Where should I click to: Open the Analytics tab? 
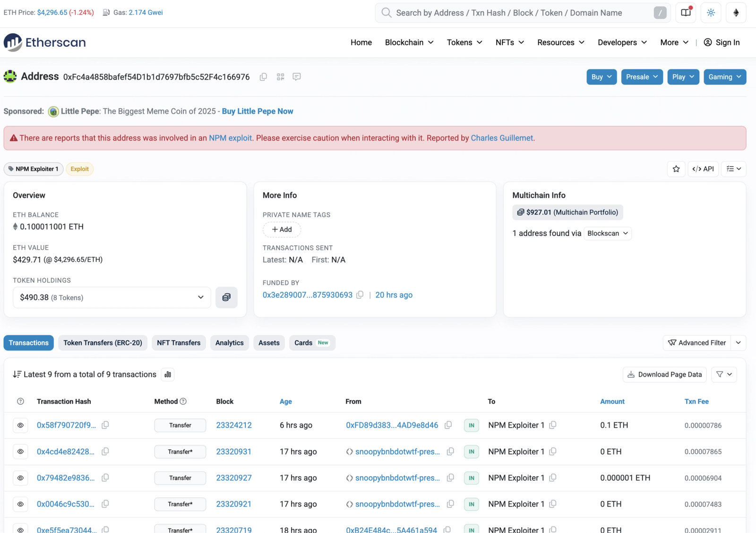(x=229, y=343)
